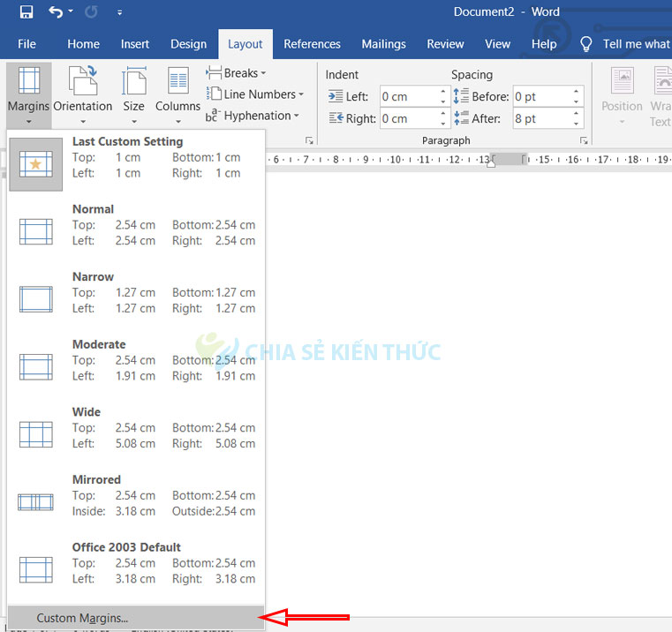Click the Indent Left icon

coord(336,96)
